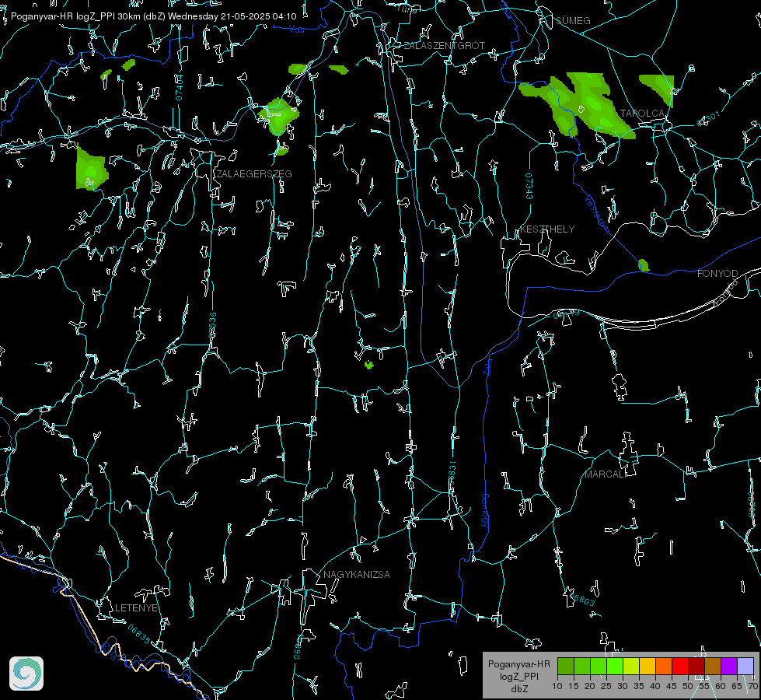The width and height of the screenshot is (761, 700).
Task: Click the Poganyvar-HR legend label
Action: pyautogui.click(x=518, y=663)
